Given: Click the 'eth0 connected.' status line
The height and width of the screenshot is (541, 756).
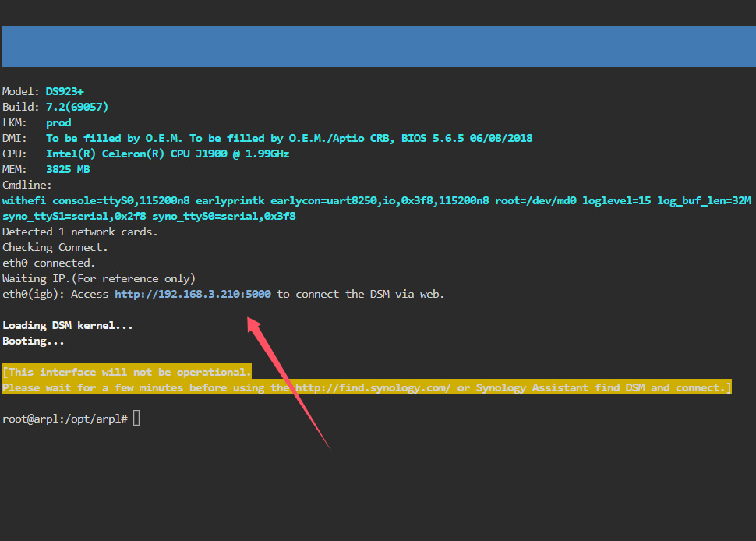Looking at the screenshot, I should 49,263.
